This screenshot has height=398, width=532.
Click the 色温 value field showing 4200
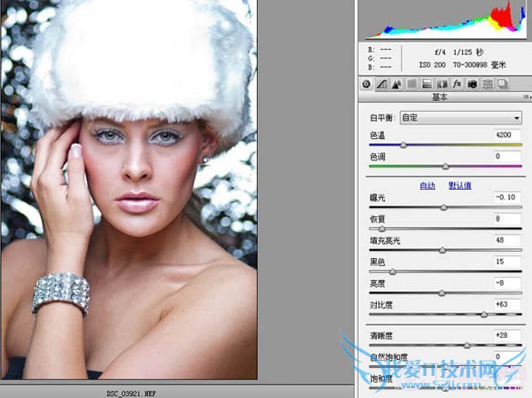click(x=508, y=135)
